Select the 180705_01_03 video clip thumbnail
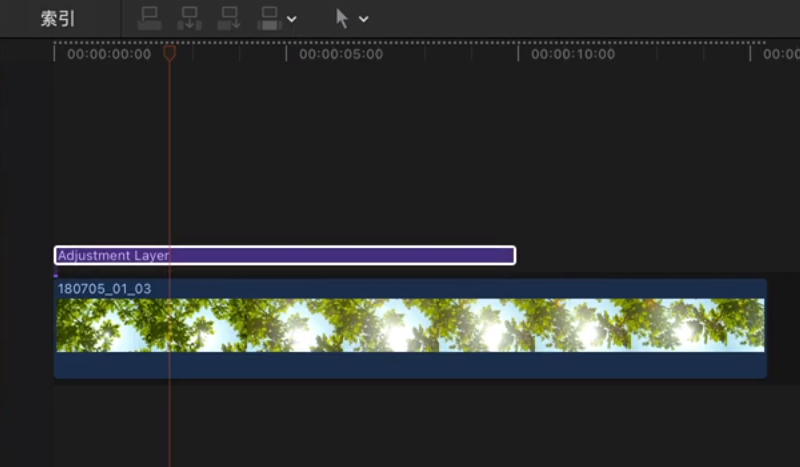Image resolution: width=800 pixels, height=467 pixels. tap(410, 325)
